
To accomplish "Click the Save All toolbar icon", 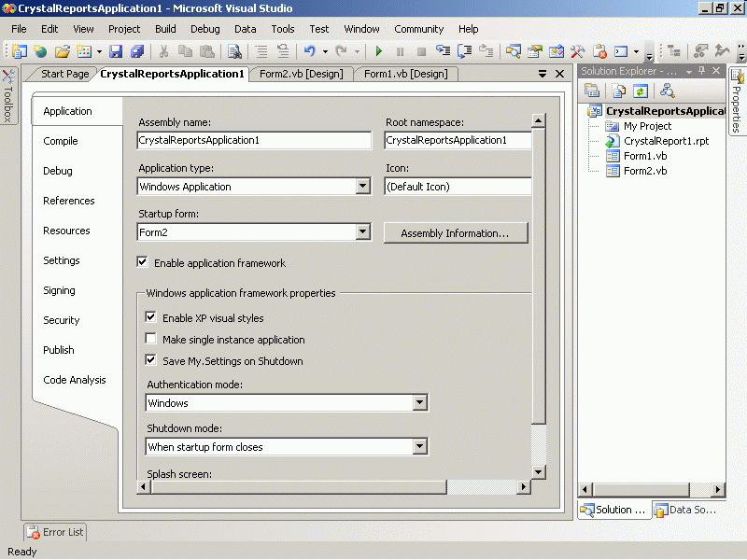I will click(x=137, y=51).
